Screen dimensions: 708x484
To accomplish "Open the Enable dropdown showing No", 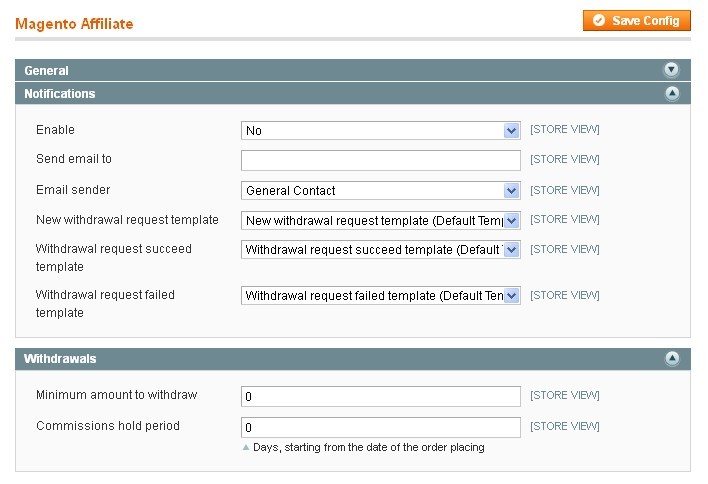I will tap(381, 130).
